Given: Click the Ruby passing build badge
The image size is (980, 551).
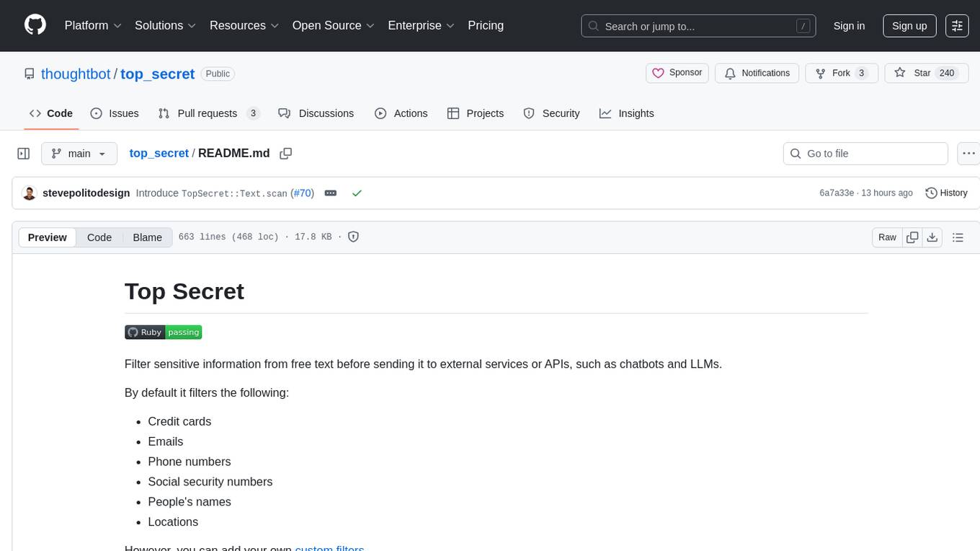Looking at the screenshot, I should coord(163,332).
